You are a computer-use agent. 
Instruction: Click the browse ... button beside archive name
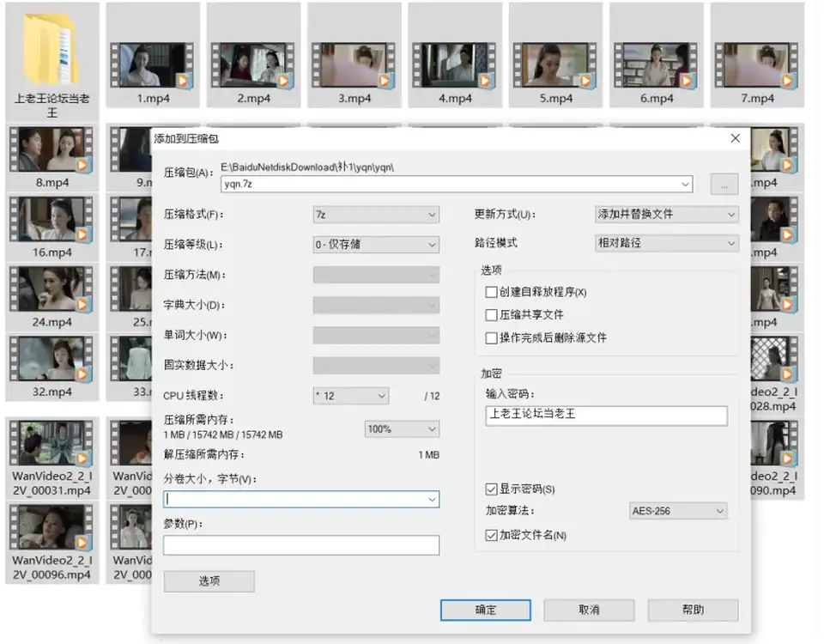[724, 185]
